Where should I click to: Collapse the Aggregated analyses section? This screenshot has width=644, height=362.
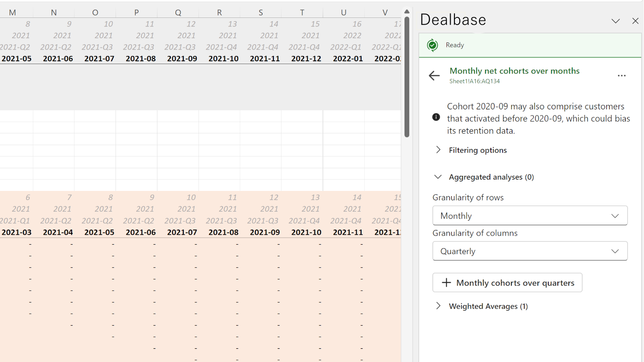coord(438,177)
